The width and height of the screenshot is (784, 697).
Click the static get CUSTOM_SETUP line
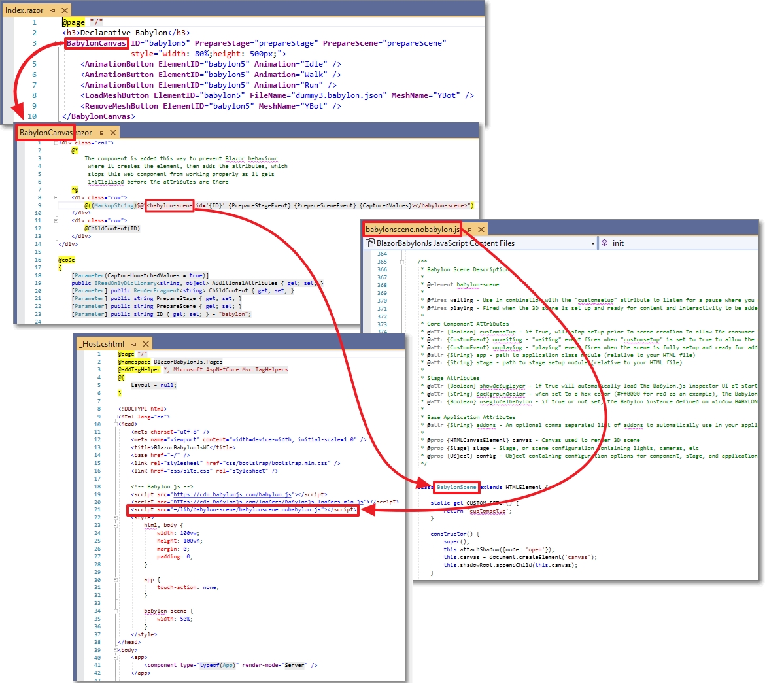click(x=475, y=503)
